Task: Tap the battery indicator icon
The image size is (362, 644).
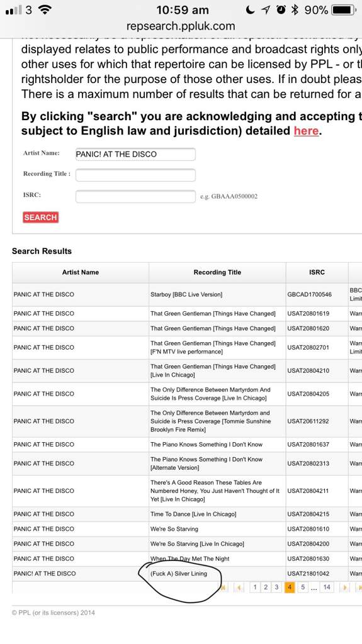Action: pos(345,10)
